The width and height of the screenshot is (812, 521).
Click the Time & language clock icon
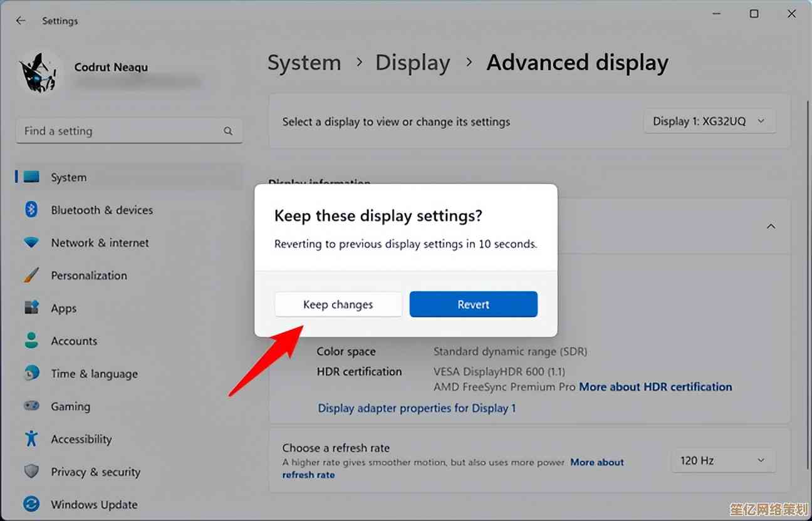pyautogui.click(x=31, y=374)
